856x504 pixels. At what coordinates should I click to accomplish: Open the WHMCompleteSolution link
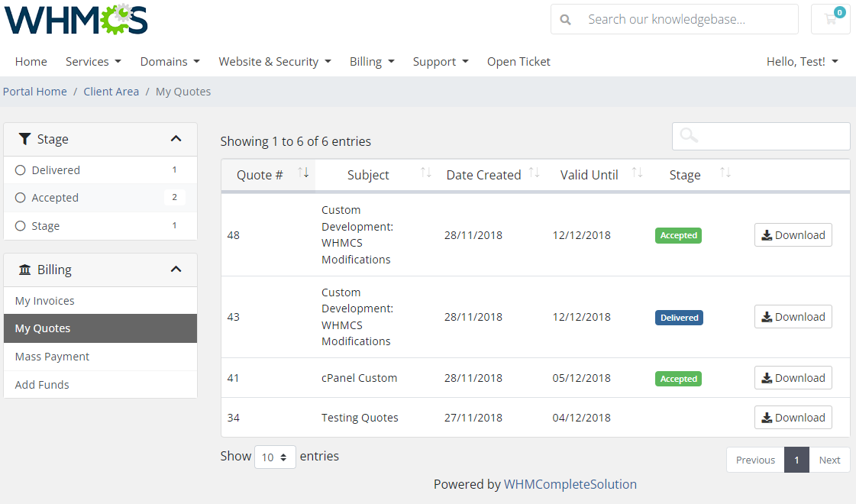pyautogui.click(x=570, y=484)
